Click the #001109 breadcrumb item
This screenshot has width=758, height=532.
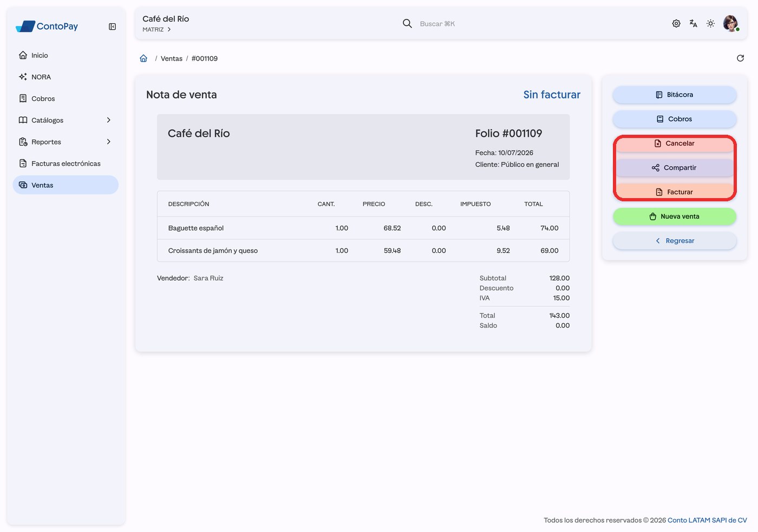pyautogui.click(x=205, y=58)
